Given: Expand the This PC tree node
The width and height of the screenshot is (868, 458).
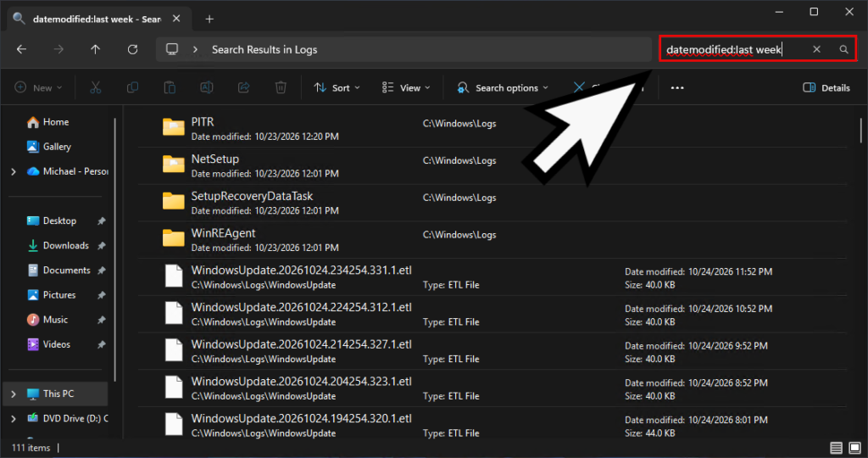Looking at the screenshot, I should tap(14, 394).
